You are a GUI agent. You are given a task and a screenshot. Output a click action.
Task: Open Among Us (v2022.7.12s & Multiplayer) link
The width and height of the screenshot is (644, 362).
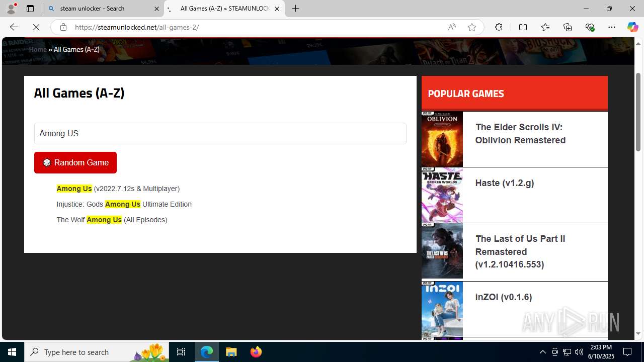coord(118,189)
